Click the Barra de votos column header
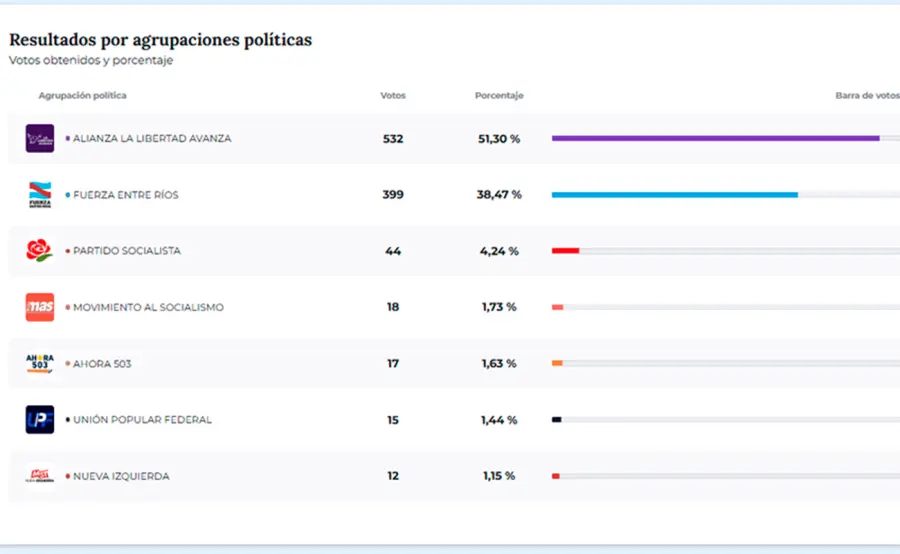 866,96
